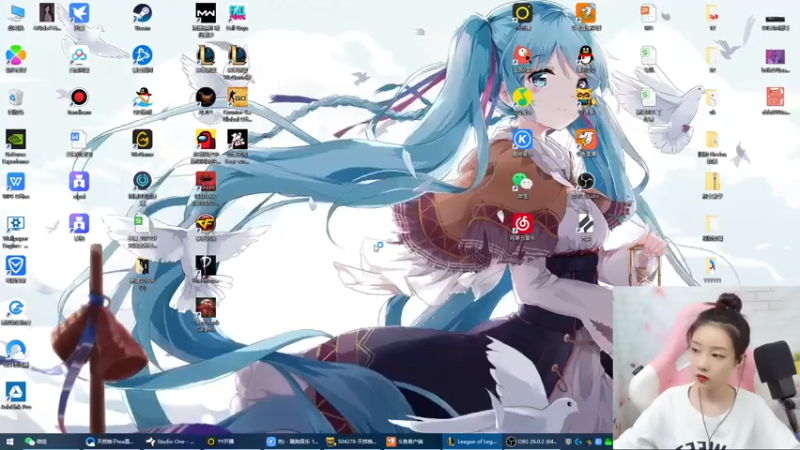Open the portrait photo file thumbnail
800x450 pixels.
(x=47, y=14)
